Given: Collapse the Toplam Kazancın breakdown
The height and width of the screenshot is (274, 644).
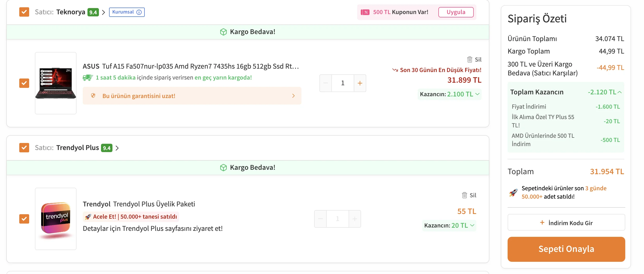Looking at the screenshot, I should pos(620,92).
